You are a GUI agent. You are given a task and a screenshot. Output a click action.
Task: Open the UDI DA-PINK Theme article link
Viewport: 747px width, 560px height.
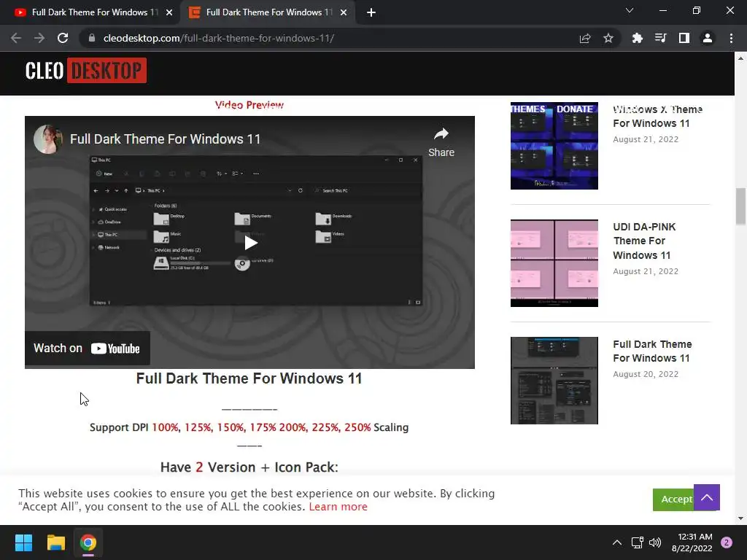(644, 241)
